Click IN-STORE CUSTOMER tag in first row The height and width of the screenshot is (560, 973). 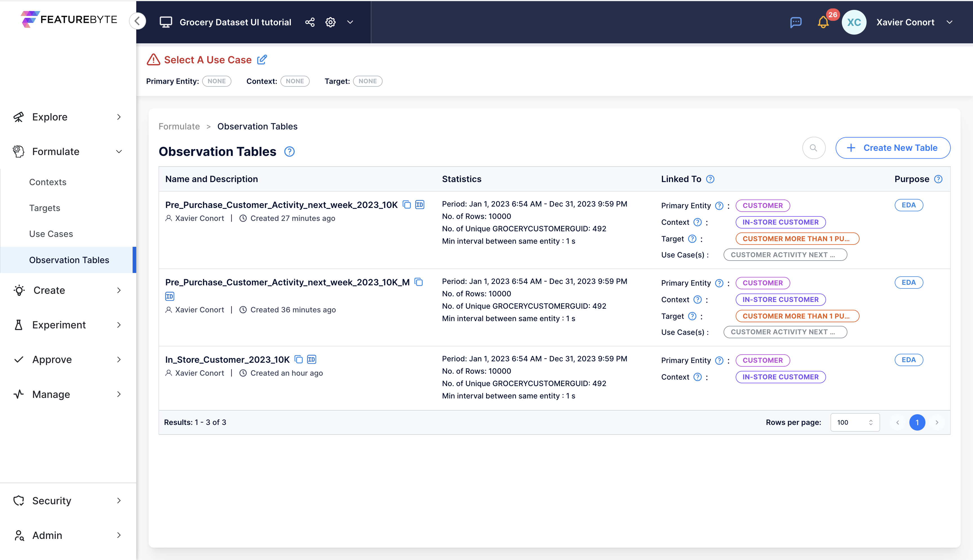(x=780, y=222)
